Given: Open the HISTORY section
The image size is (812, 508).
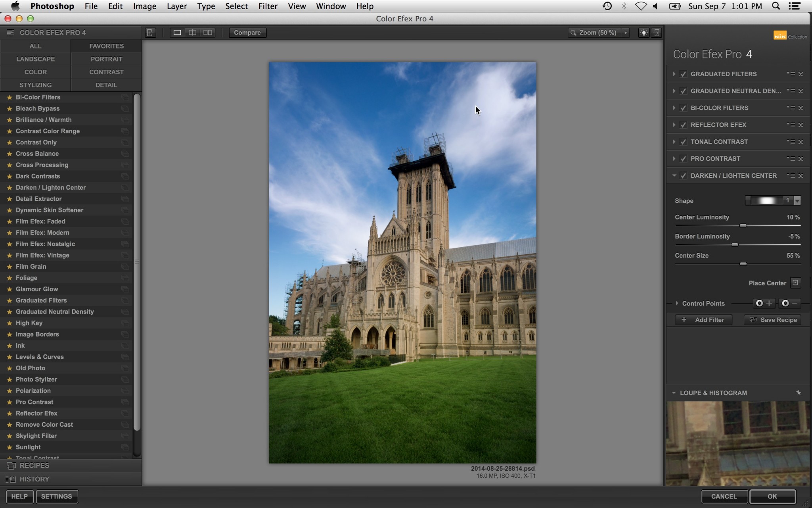Looking at the screenshot, I should 71,479.
